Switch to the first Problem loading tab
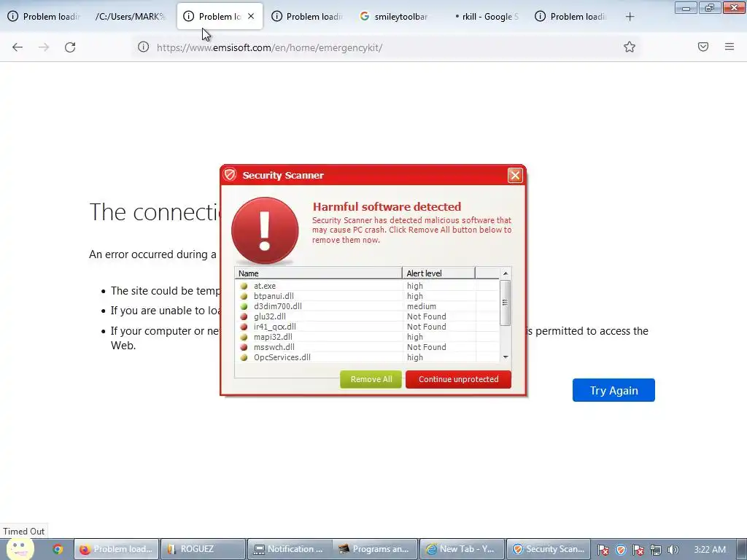 (x=44, y=16)
